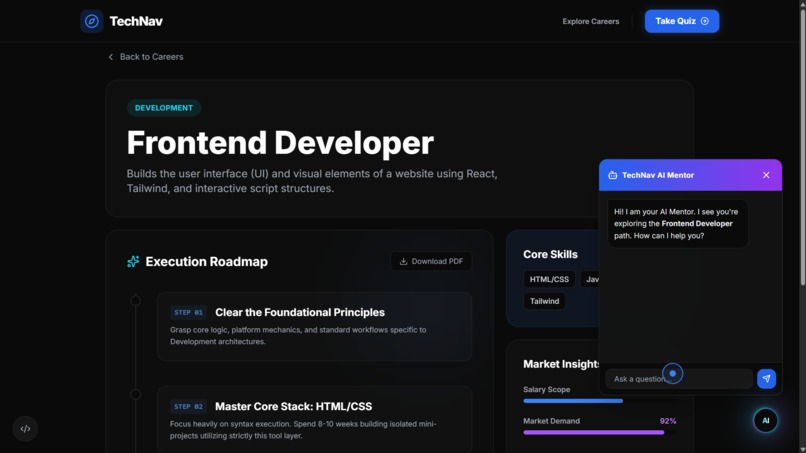Image resolution: width=806 pixels, height=453 pixels.
Task: Click the code brackets icon button
Action: pos(25,428)
